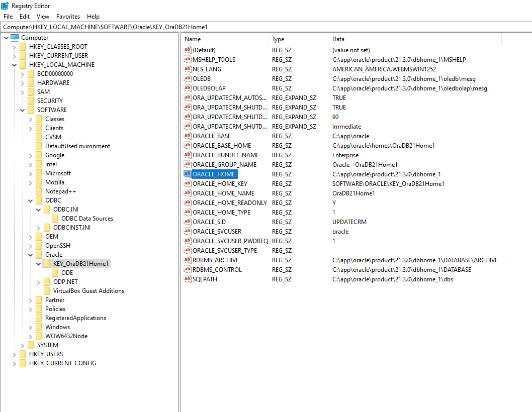Expand the Microsoft key node
The height and width of the screenshot is (412, 532).
30,173
